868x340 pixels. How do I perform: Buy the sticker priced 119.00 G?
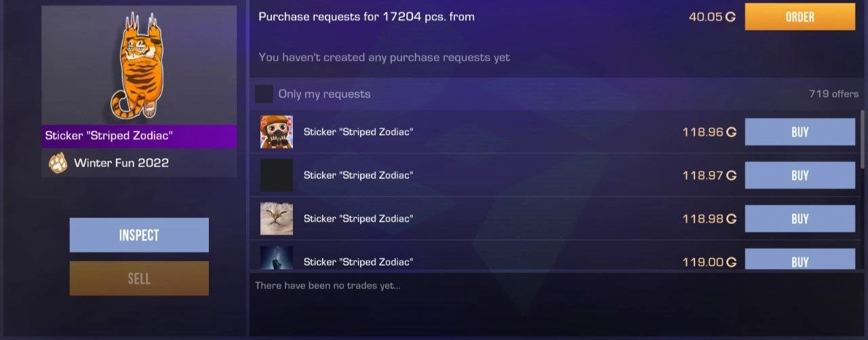(x=800, y=259)
